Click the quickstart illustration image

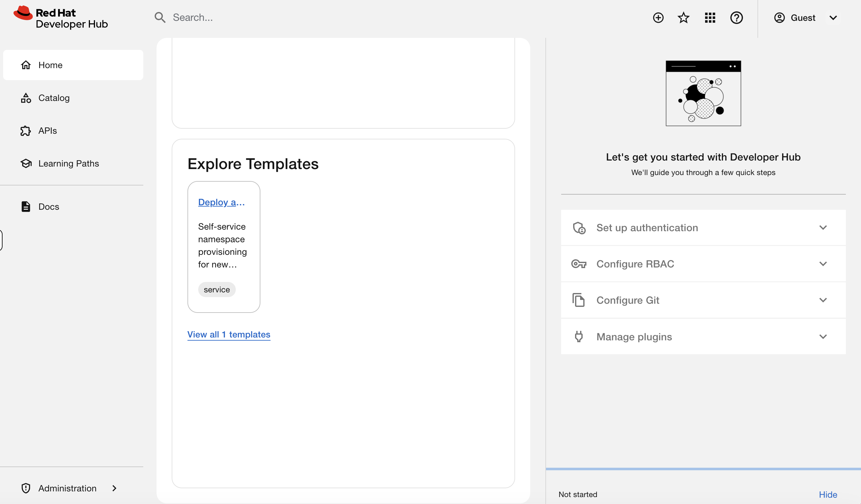[703, 93]
